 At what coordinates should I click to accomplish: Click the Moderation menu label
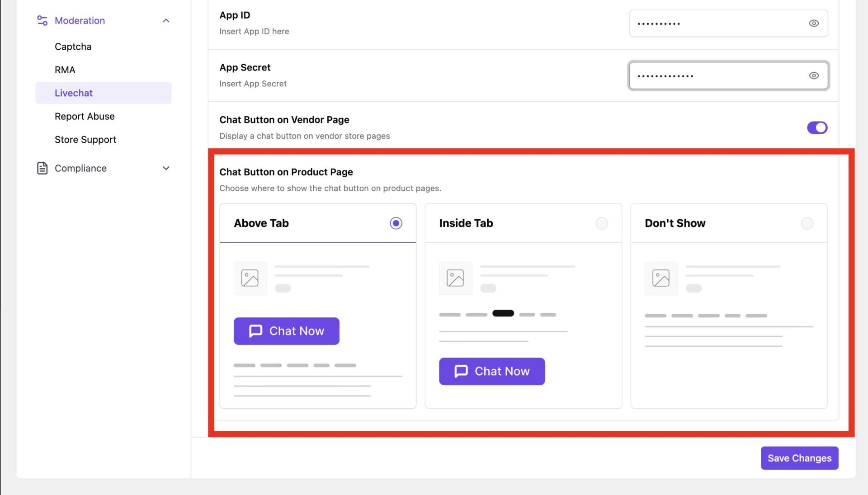click(x=80, y=21)
